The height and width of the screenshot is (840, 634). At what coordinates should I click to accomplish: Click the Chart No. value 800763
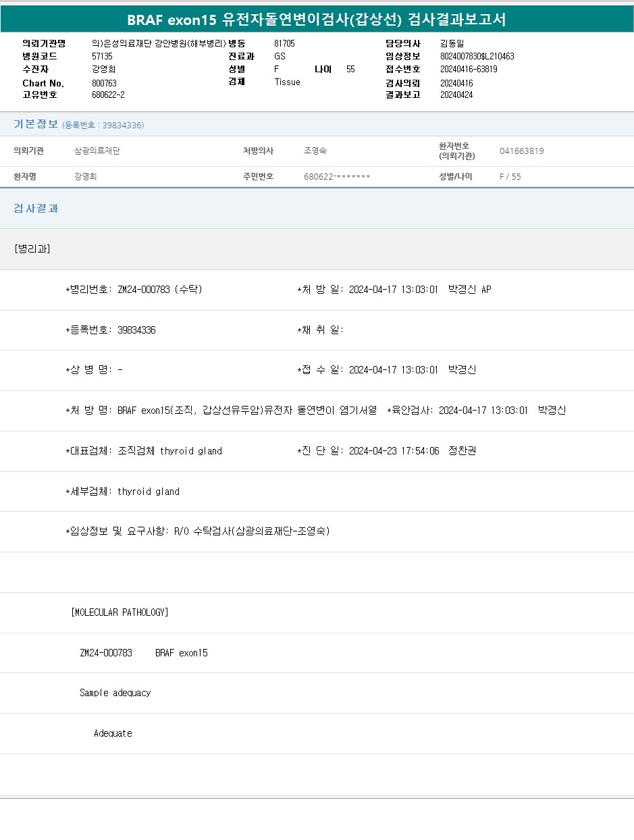[104, 83]
